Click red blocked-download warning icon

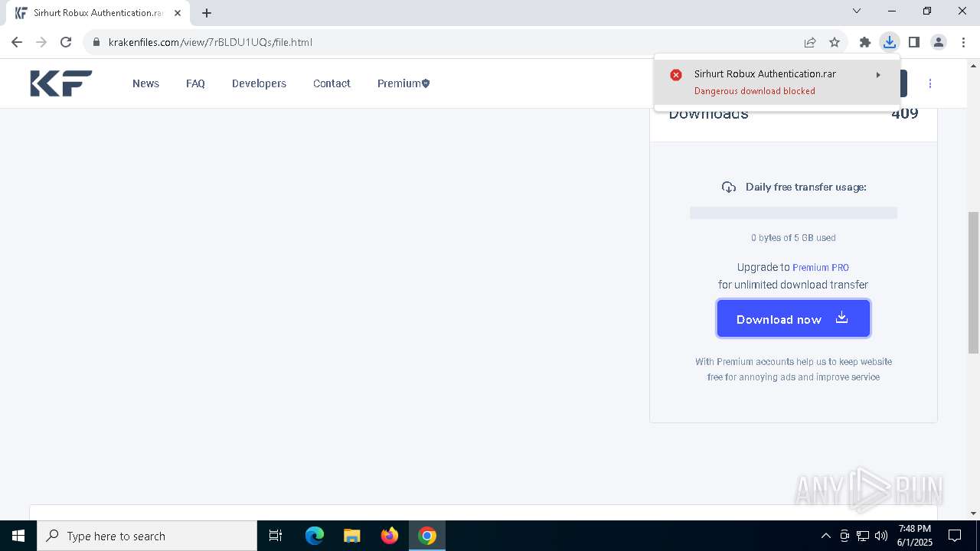(676, 75)
